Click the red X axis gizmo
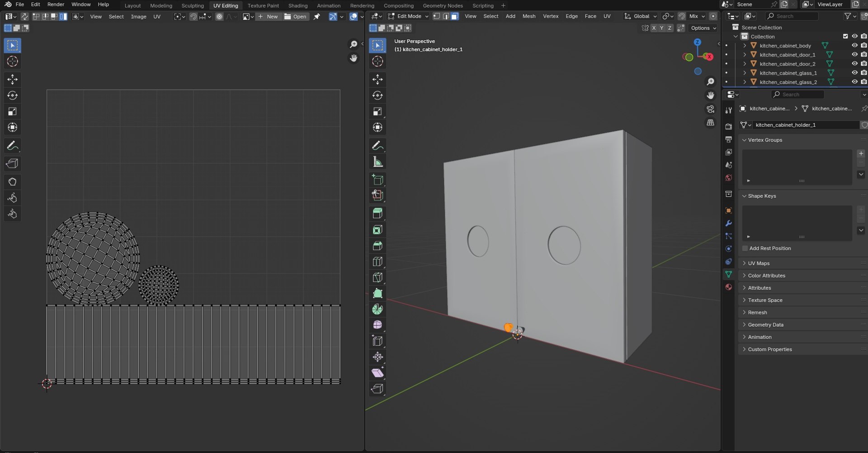This screenshot has height=453, width=868. [x=709, y=57]
